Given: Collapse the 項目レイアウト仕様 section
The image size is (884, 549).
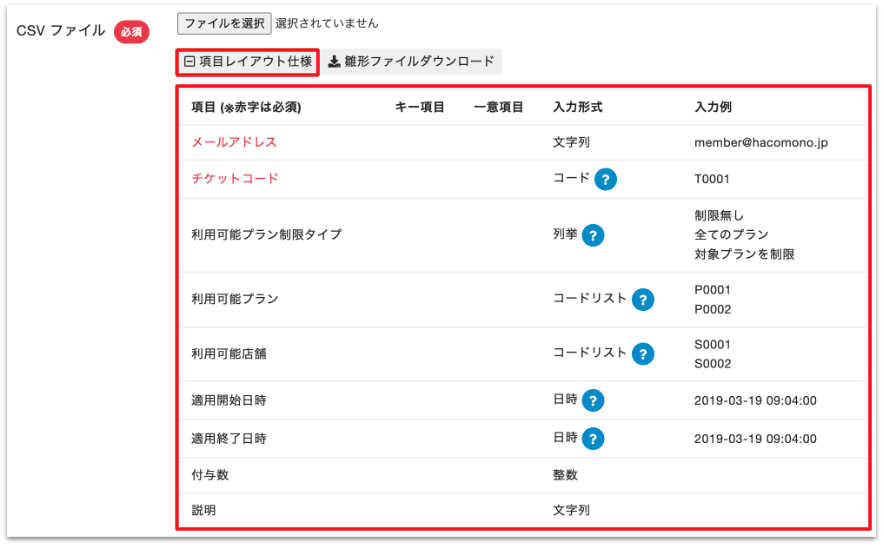Looking at the screenshot, I should (x=248, y=62).
